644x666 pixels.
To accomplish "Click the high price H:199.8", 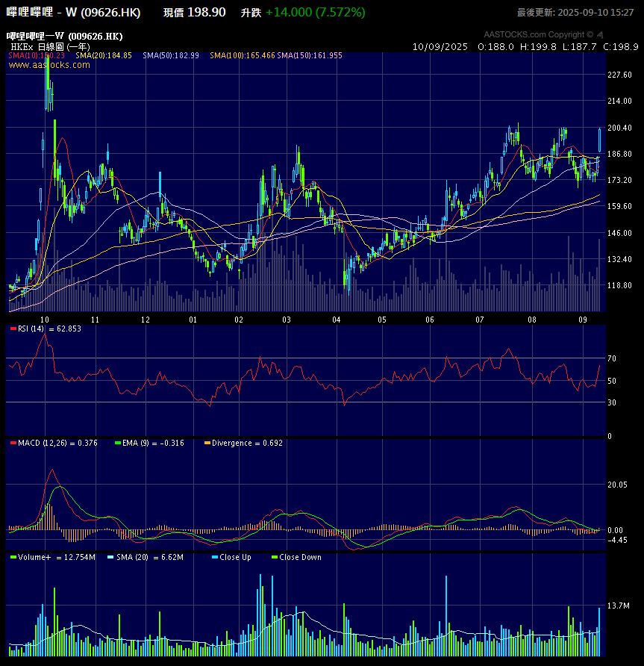I will [538, 47].
